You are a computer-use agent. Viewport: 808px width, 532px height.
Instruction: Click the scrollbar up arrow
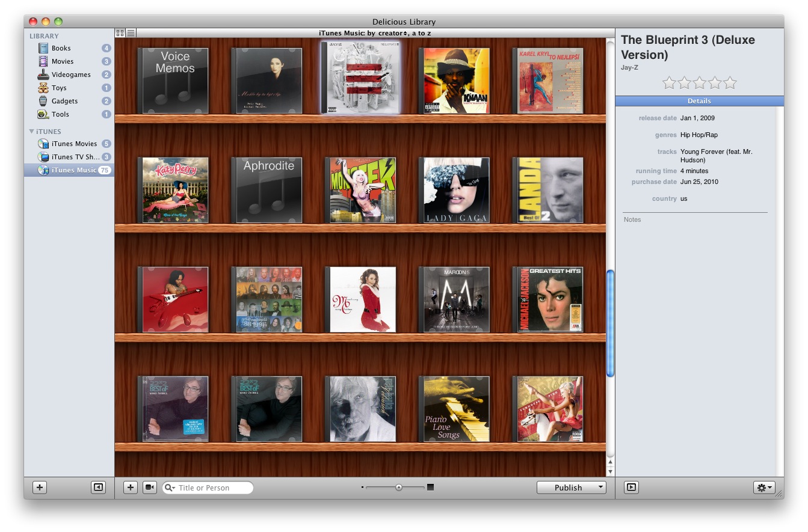point(611,462)
